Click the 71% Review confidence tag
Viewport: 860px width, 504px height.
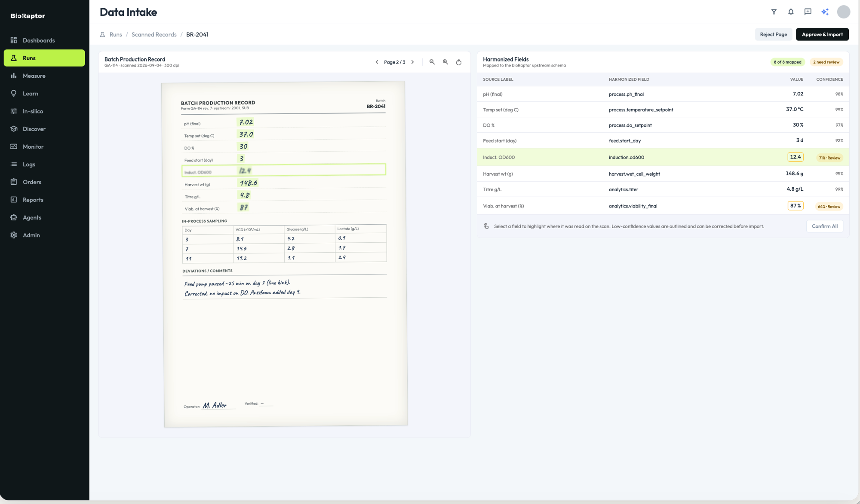[829, 158]
